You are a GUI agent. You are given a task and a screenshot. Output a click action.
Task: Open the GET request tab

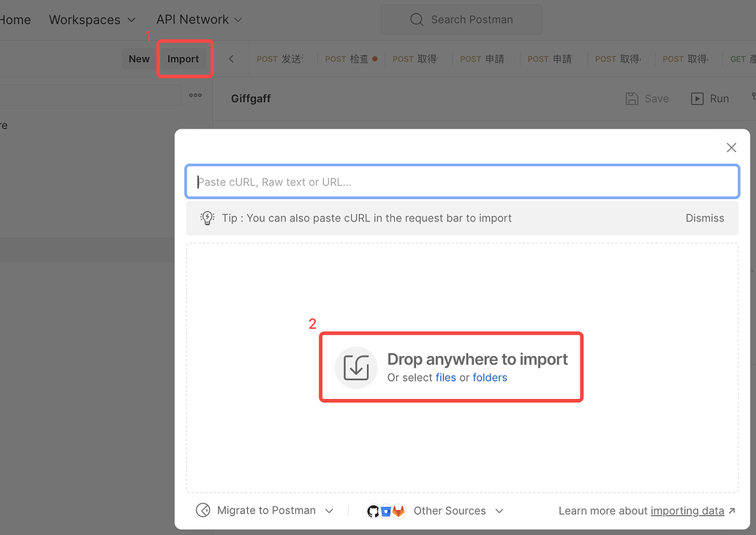(x=741, y=58)
